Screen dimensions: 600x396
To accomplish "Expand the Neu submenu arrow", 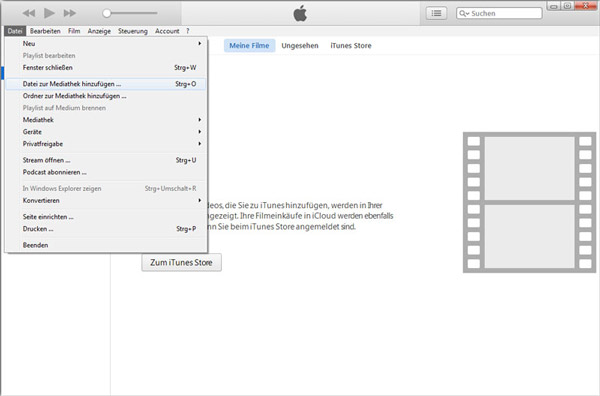I will point(200,43).
